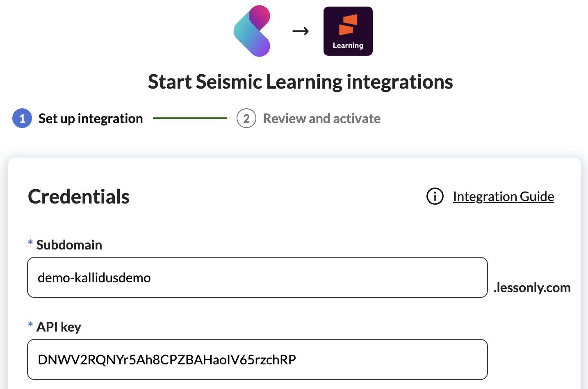Click the asterisk beside API key label

(x=30, y=325)
